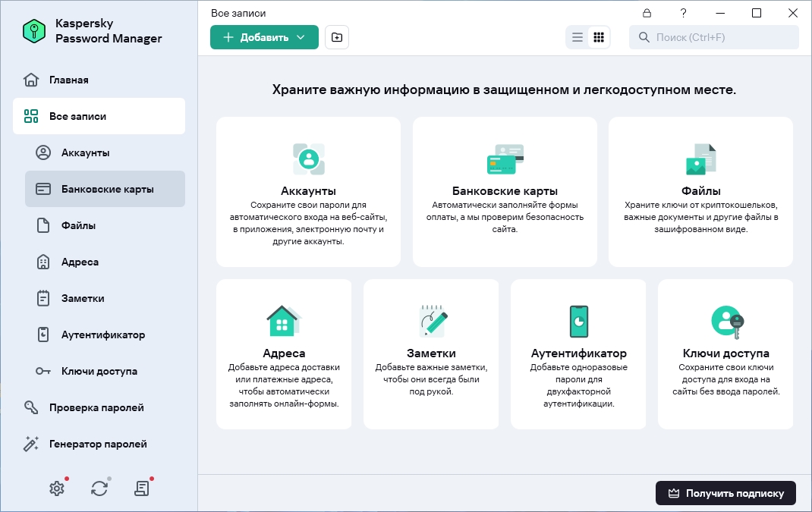812x512 pixels.
Task: Click the settings gear icon
Action: 57,488
